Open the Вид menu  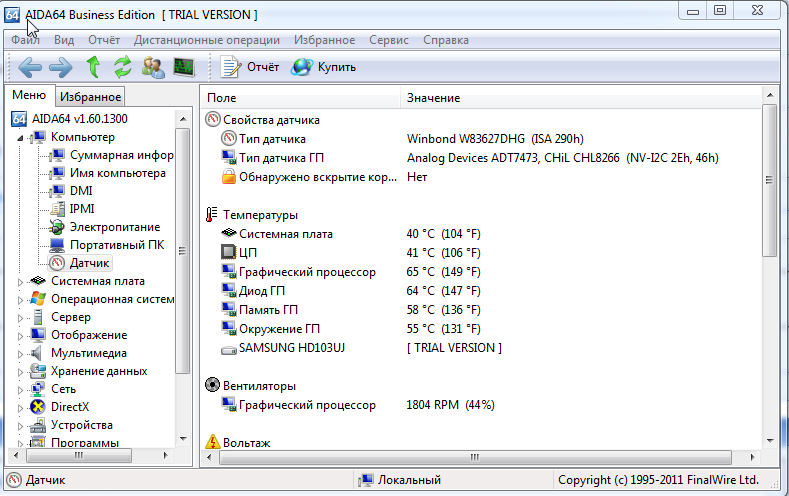(x=64, y=40)
